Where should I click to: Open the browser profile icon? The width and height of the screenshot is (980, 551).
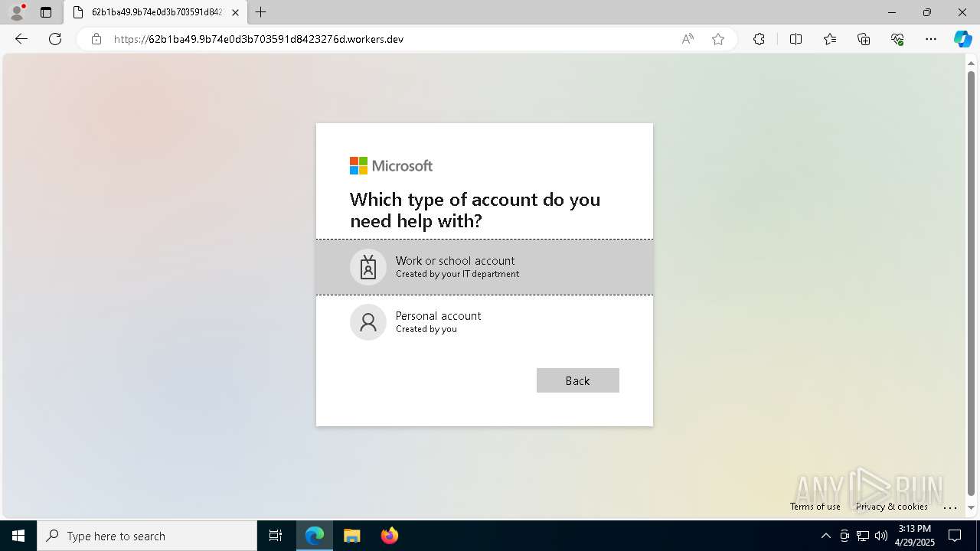17,12
